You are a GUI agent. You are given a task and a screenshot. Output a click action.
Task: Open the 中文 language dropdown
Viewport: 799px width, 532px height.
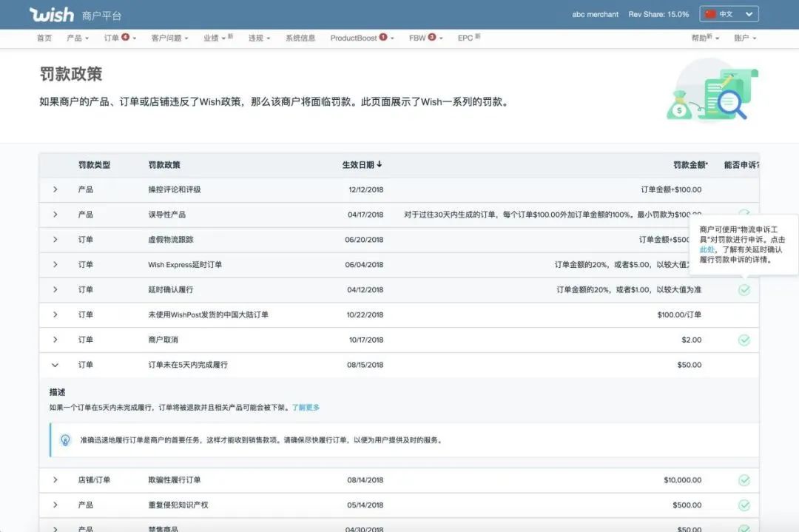[729, 14]
